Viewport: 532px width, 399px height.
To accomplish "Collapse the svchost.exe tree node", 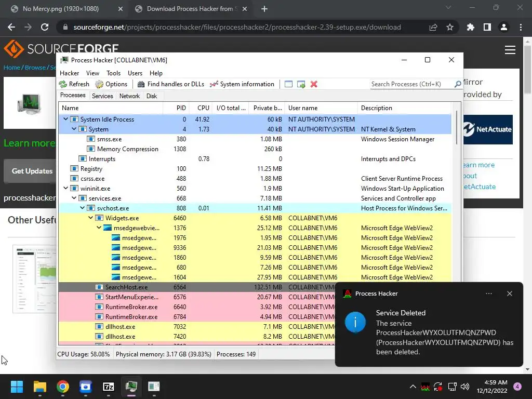I will [x=83, y=208].
